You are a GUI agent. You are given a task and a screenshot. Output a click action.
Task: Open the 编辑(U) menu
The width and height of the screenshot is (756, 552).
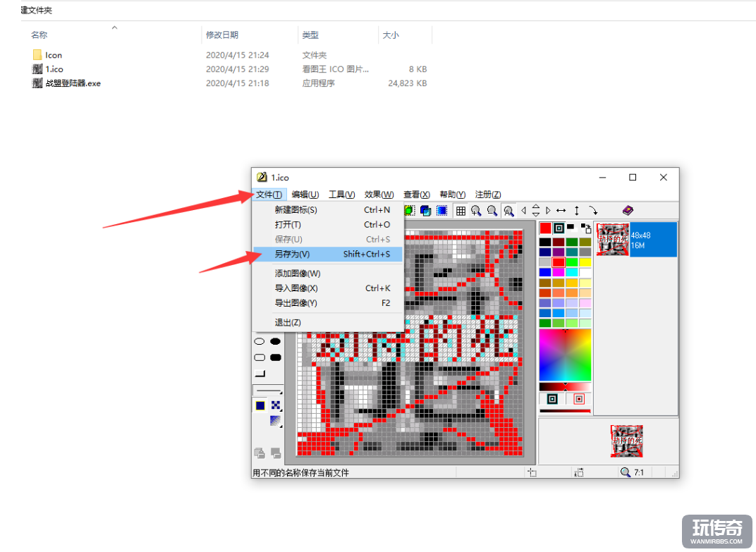pyautogui.click(x=305, y=195)
